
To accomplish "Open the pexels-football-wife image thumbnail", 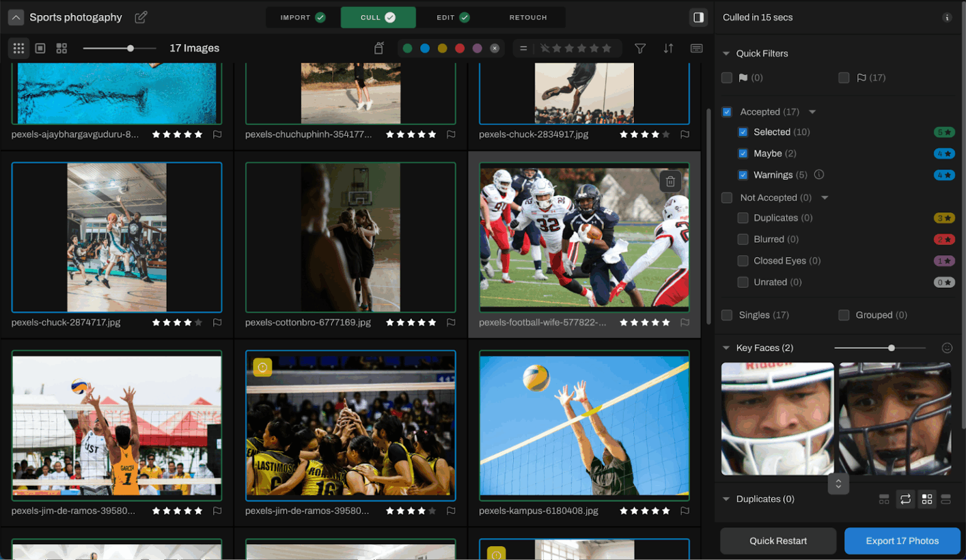I will pyautogui.click(x=584, y=237).
